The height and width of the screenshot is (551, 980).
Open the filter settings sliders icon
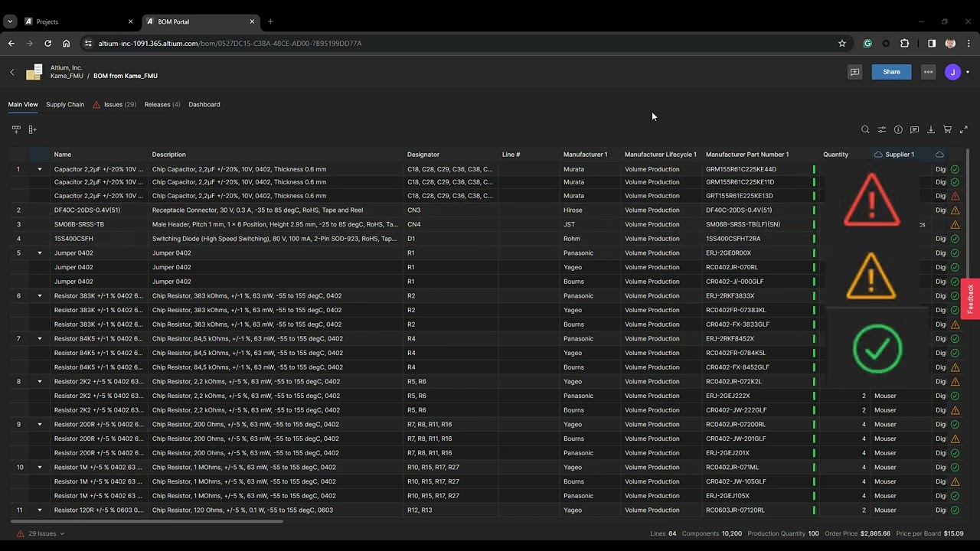882,129
